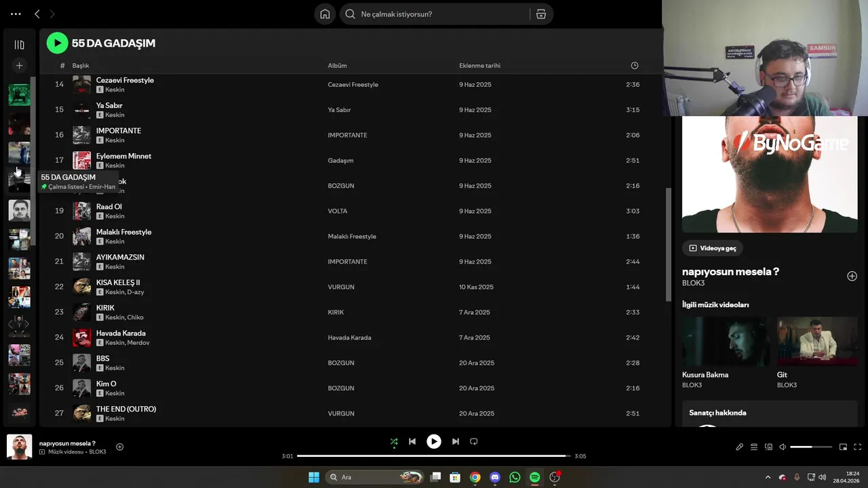The height and width of the screenshot is (488, 868).
Task: Open the lyrics microphone icon
Action: (x=740, y=447)
